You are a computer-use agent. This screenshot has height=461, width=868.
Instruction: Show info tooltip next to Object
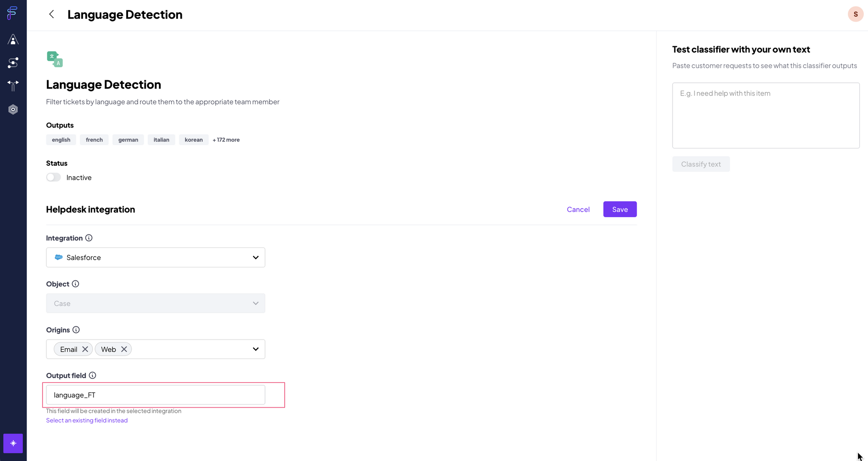(x=76, y=284)
